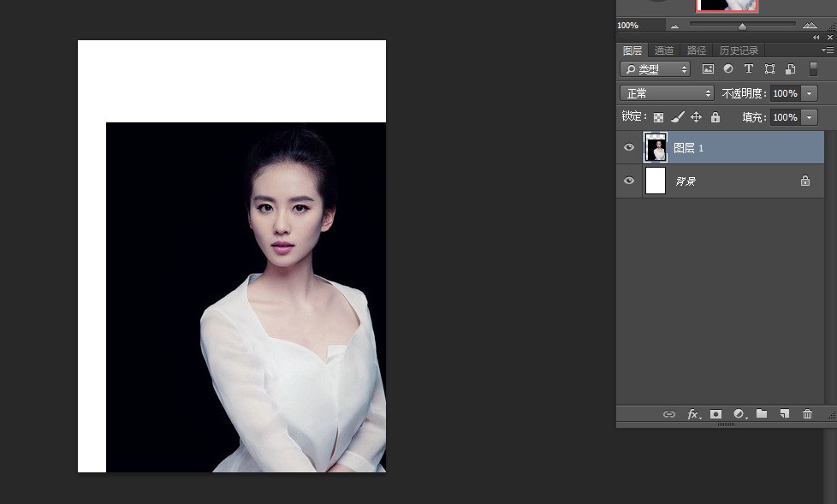
Task: Toggle lock position
Action: coord(696,117)
